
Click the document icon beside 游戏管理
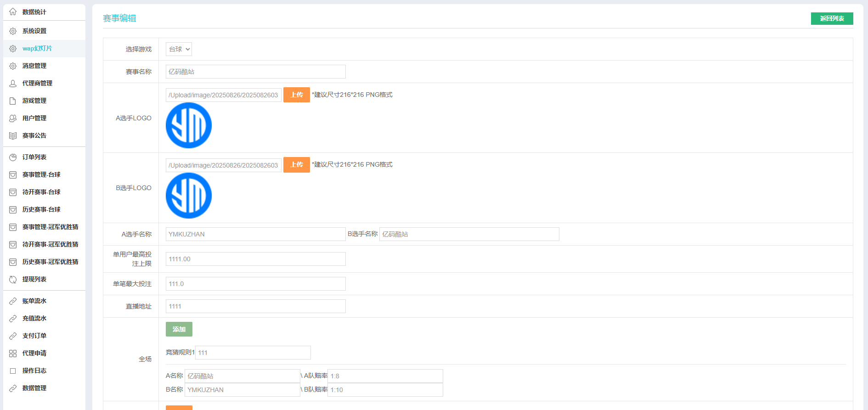pos(13,101)
